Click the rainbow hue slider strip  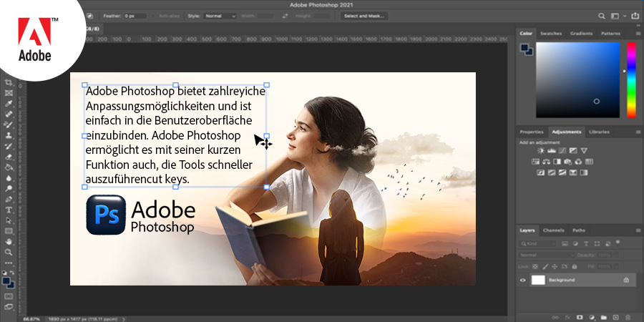point(631,79)
